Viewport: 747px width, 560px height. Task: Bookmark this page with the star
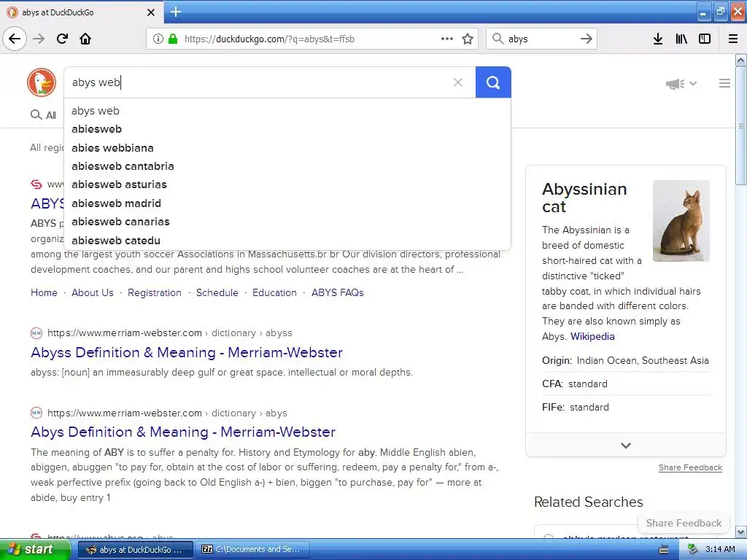pos(468,39)
